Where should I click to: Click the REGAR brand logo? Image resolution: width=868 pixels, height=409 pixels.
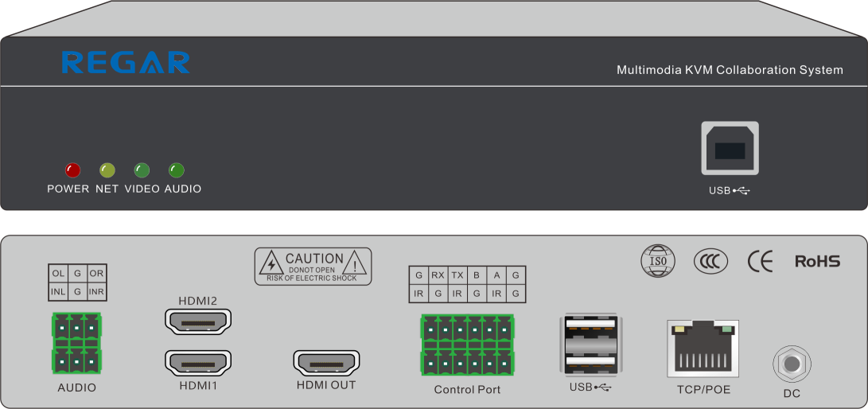126,63
